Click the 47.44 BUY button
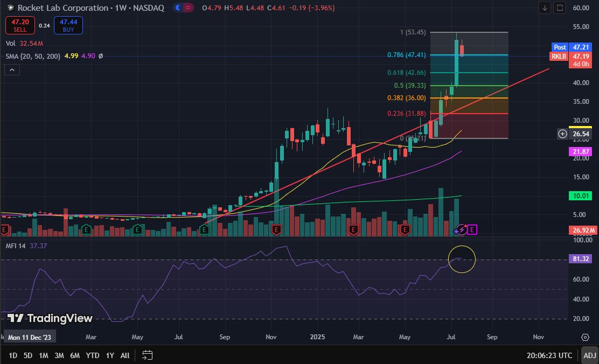 (68, 25)
